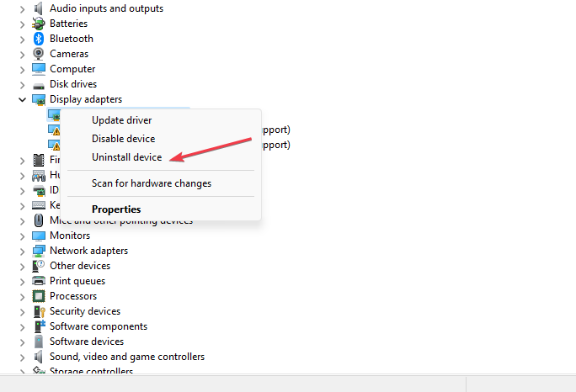
Task: Click the Disk drives icon
Action: coord(39,86)
